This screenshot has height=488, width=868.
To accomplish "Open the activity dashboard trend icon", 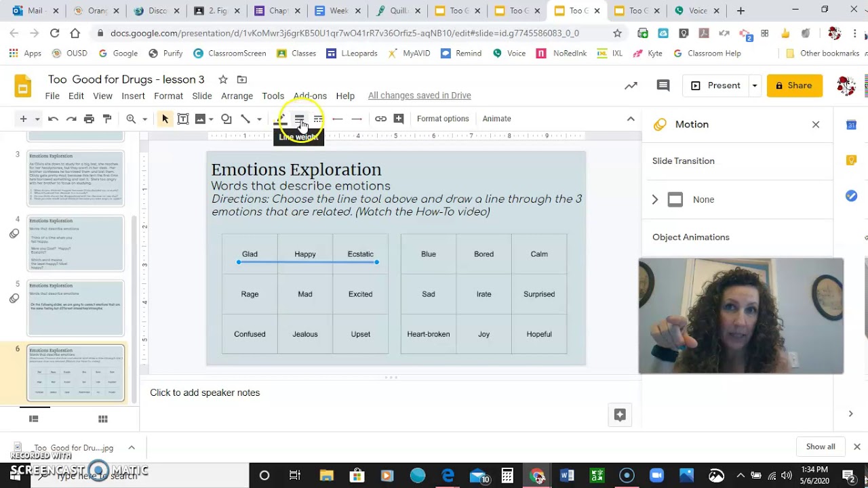I will point(631,85).
